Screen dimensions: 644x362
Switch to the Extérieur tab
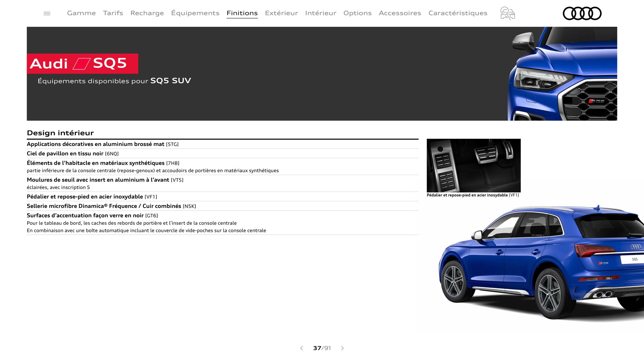pos(281,13)
